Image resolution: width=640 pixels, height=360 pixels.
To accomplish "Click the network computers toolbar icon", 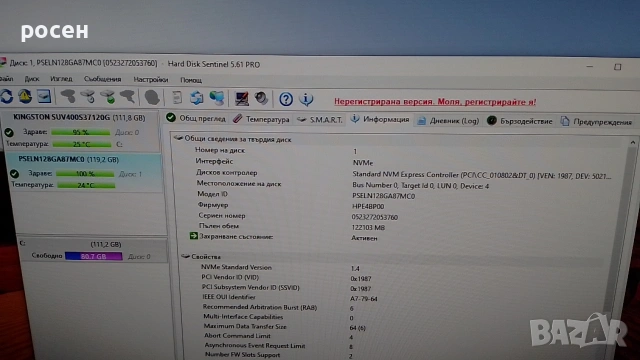I will click(217, 98).
